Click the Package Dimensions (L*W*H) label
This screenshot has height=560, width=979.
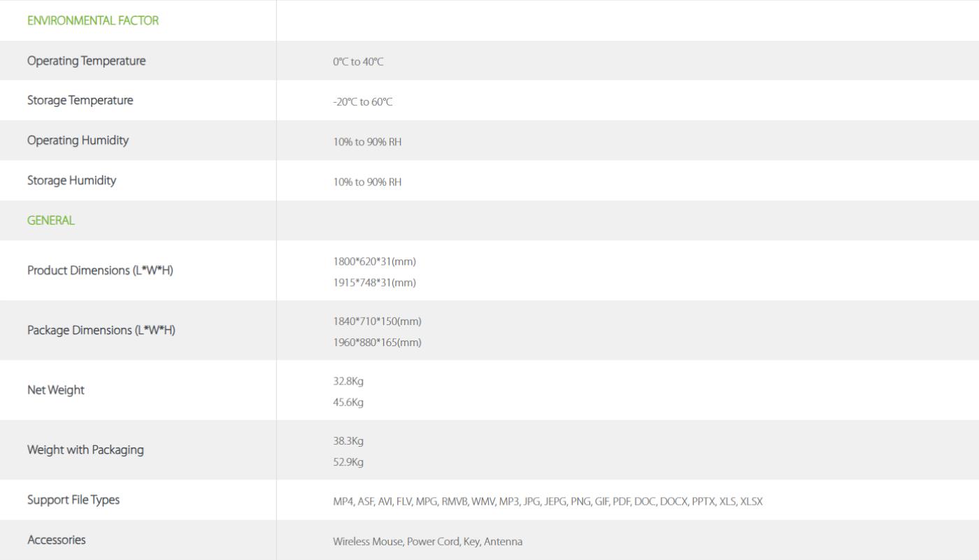click(101, 330)
